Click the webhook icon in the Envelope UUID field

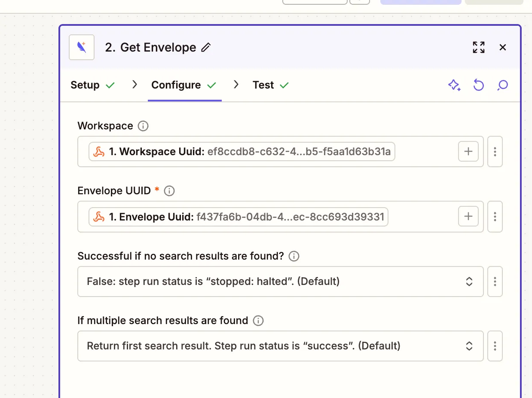pos(98,217)
